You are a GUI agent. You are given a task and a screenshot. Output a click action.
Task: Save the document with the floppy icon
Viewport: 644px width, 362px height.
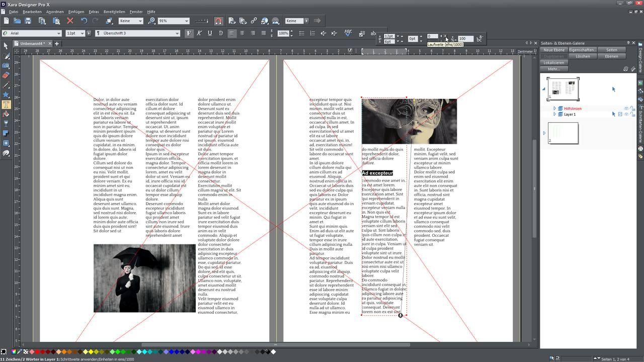pyautogui.click(x=28, y=21)
